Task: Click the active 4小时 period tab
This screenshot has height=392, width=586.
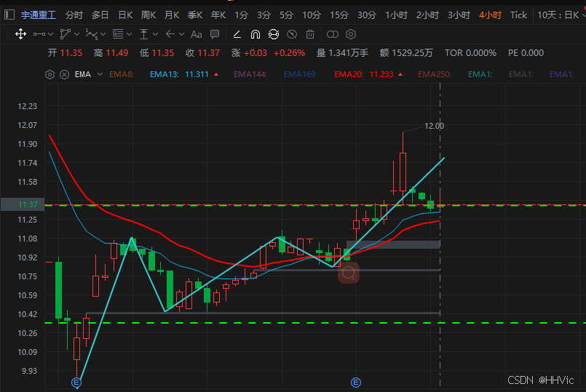Action: 490,15
